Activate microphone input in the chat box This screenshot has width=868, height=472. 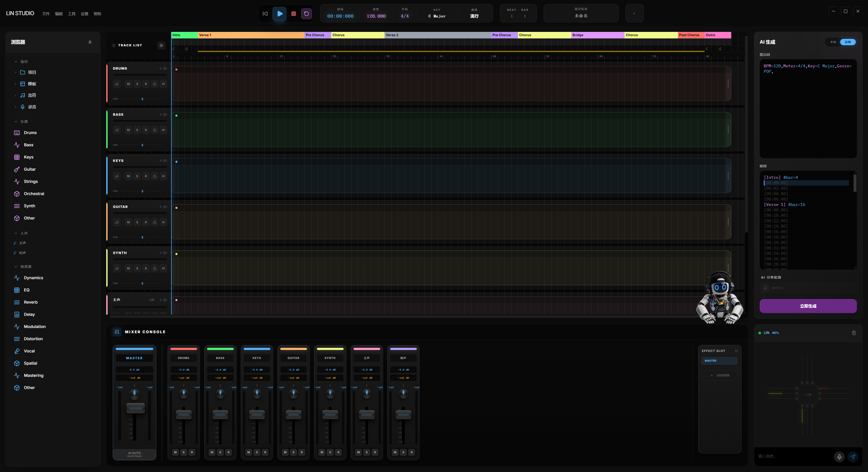point(839,456)
